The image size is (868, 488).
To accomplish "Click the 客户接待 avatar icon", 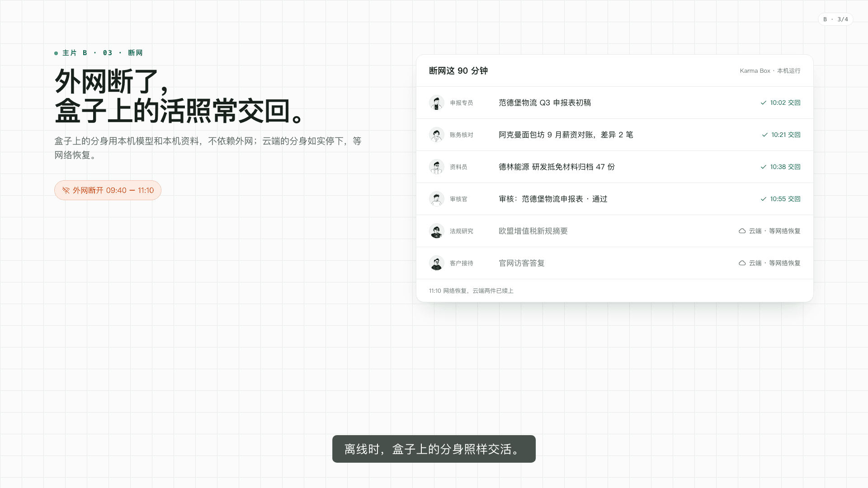I will point(436,263).
